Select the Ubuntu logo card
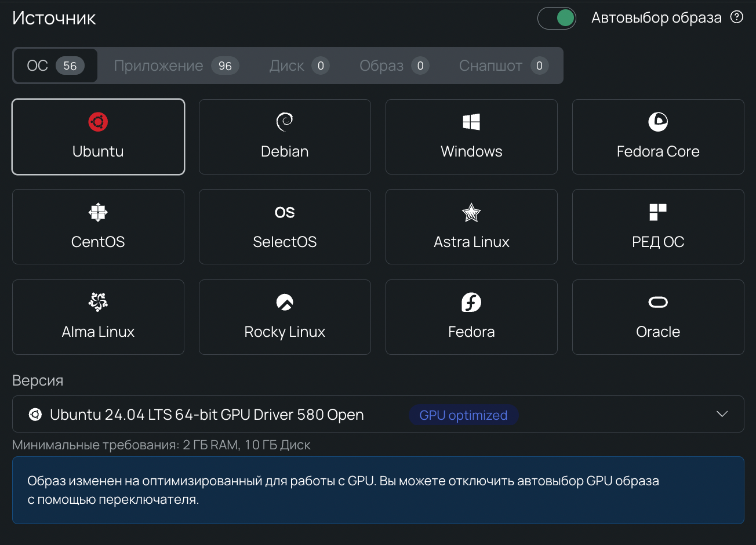The image size is (756, 545). click(98, 137)
